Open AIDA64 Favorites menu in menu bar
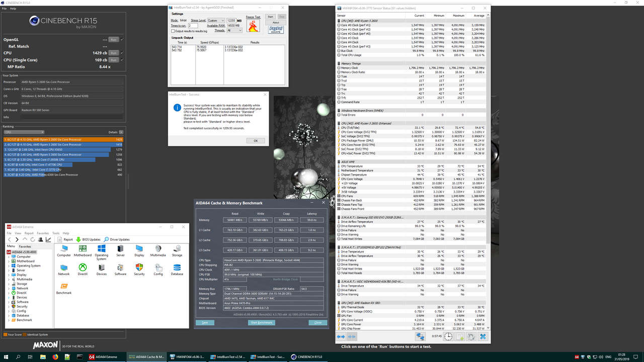Viewport: 644px width, 362px height. (43, 233)
